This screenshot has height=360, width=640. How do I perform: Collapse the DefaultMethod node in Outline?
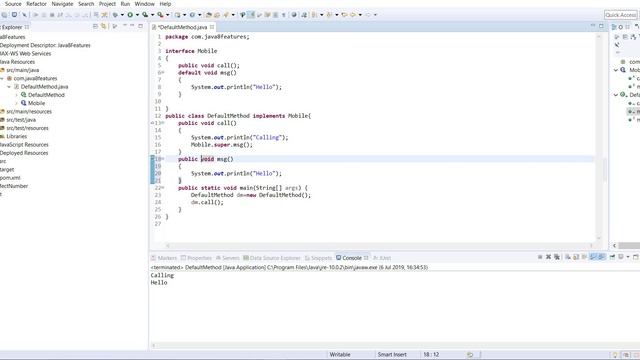pos(616,95)
